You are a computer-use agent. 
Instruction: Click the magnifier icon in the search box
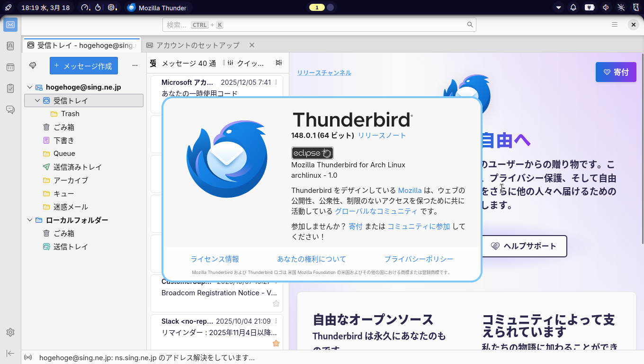point(470,25)
